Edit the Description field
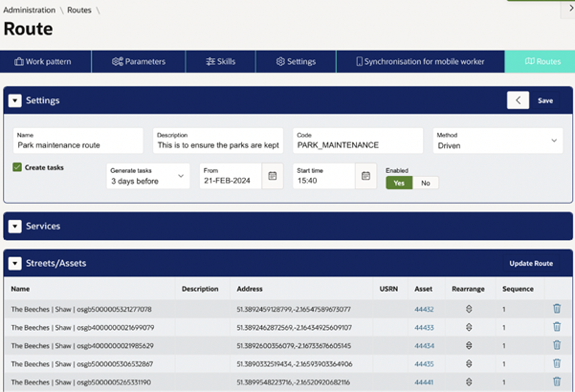The width and height of the screenshot is (575, 392). [218, 141]
